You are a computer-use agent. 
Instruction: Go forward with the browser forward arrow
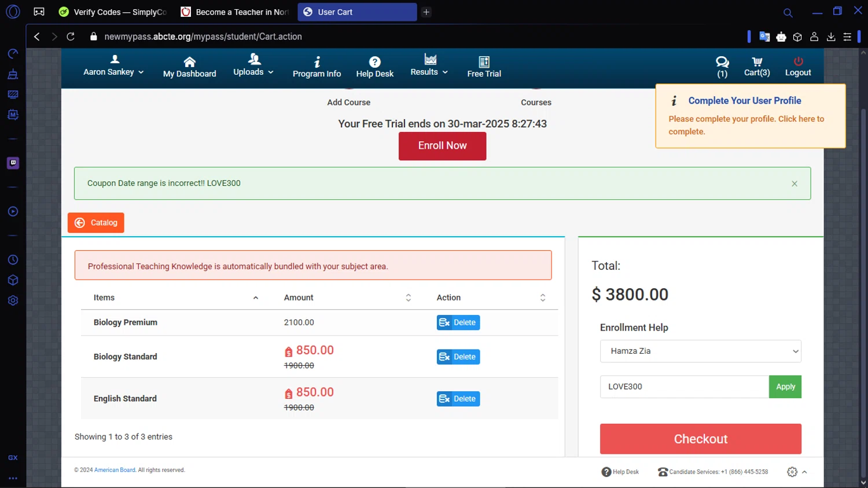54,36
